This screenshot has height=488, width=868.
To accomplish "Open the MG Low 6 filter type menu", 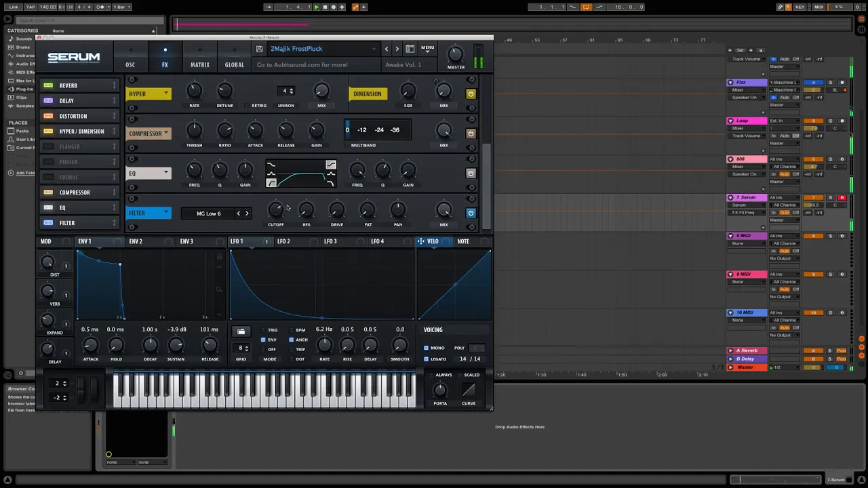I will coord(208,213).
